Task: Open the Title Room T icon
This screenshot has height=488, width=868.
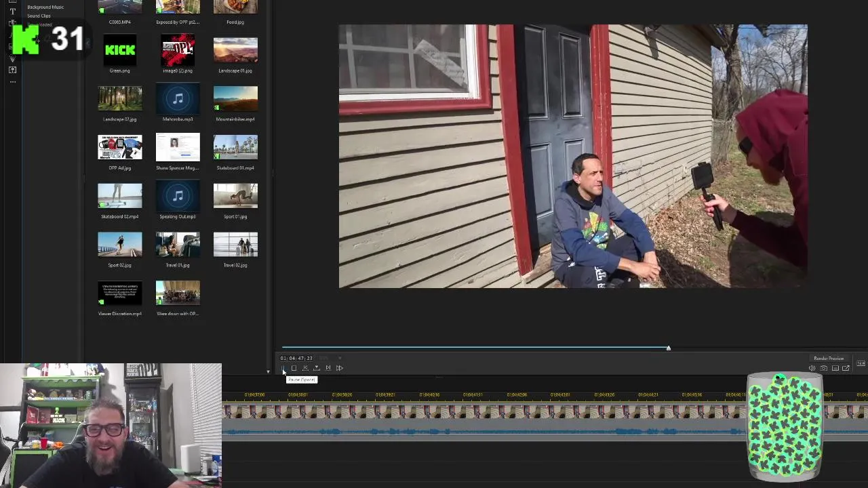Action: (x=12, y=12)
